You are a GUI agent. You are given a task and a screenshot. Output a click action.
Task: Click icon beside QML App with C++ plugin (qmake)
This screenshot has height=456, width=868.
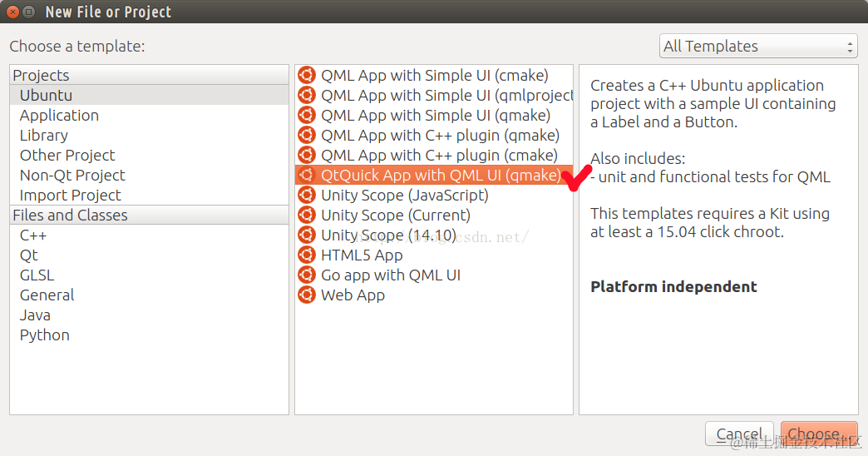point(307,135)
